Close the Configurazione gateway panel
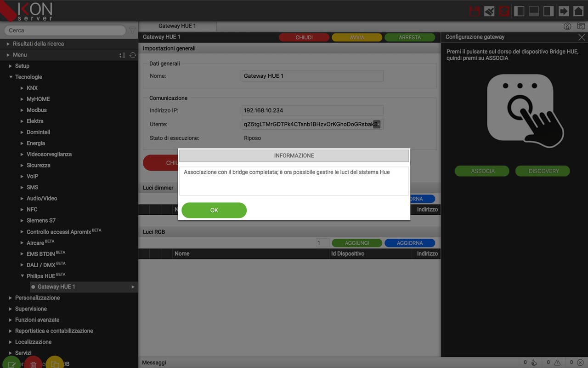 pyautogui.click(x=582, y=37)
